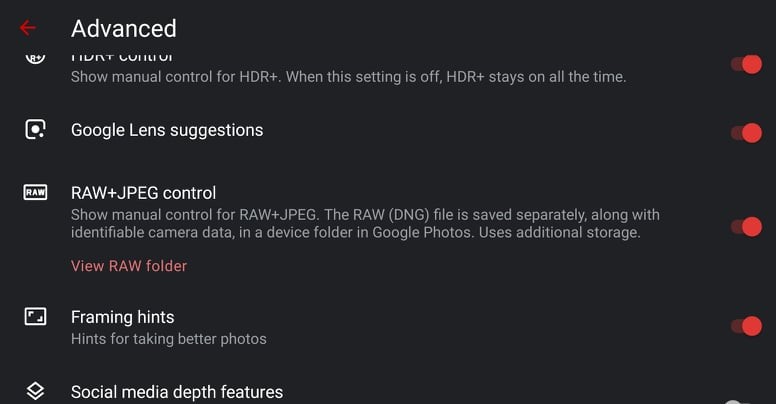776x404 pixels.
Task: Select the Google Lens suggestions label
Action: coord(167,130)
